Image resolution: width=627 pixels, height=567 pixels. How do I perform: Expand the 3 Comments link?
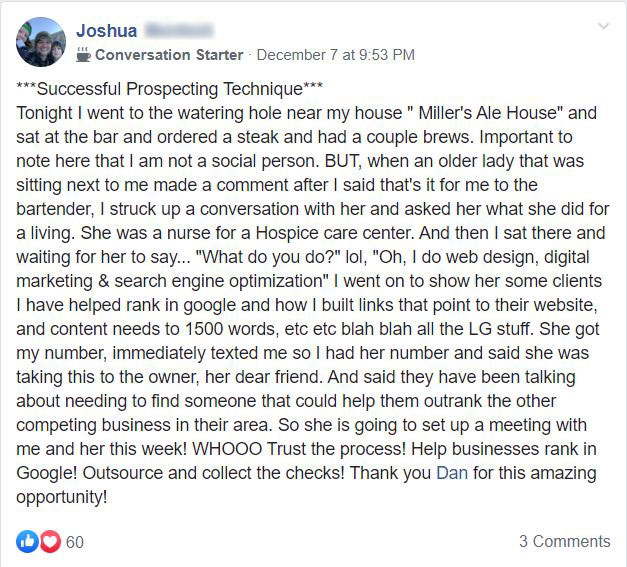pyautogui.click(x=565, y=541)
